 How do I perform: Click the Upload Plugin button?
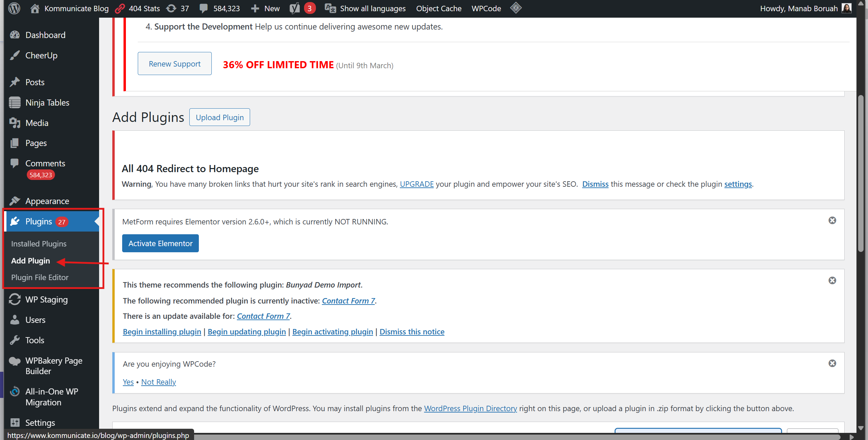pos(220,117)
